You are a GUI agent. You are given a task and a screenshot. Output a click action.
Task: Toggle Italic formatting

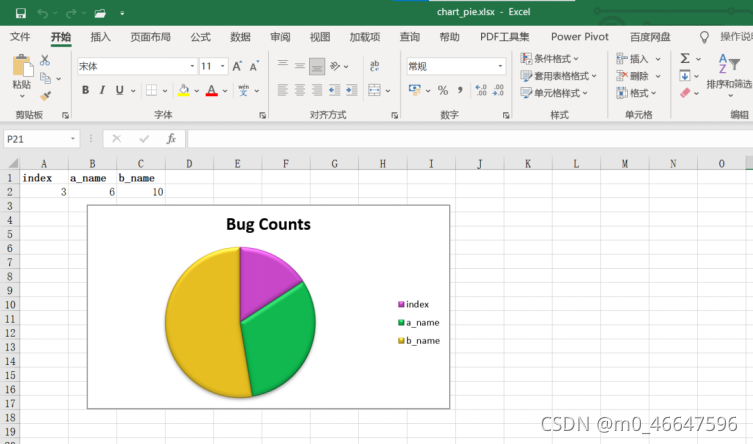[x=102, y=90]
